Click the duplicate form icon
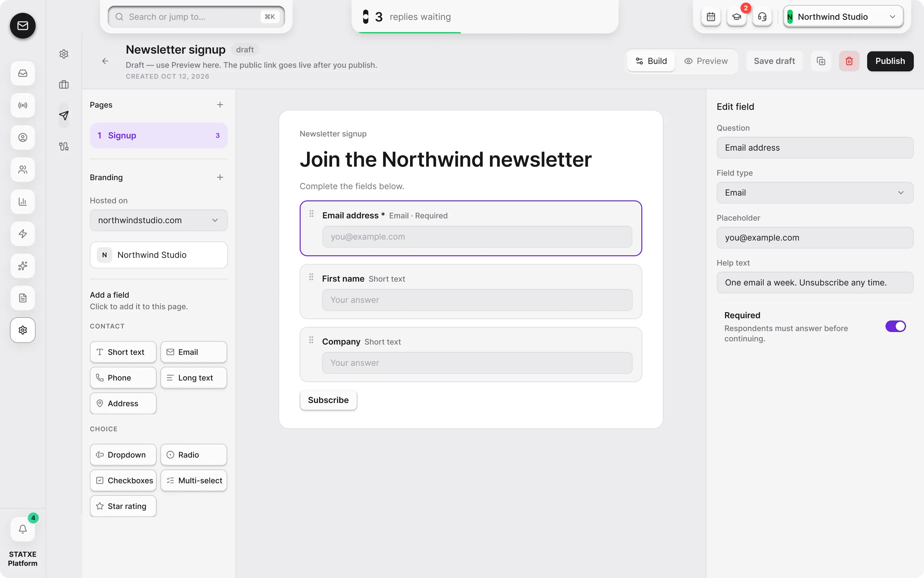This screenshot has width=924, height=578. click(x=820, y=61)
